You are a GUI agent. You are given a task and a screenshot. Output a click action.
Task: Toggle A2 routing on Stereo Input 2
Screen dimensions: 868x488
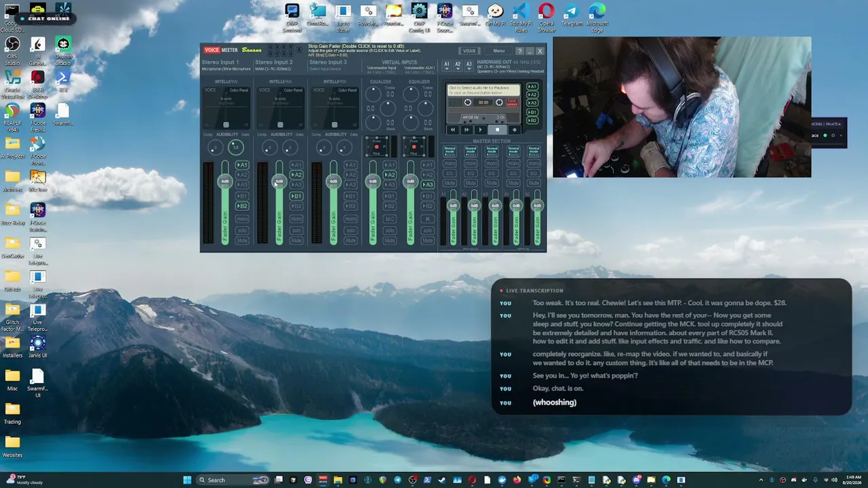pos(296,175)
